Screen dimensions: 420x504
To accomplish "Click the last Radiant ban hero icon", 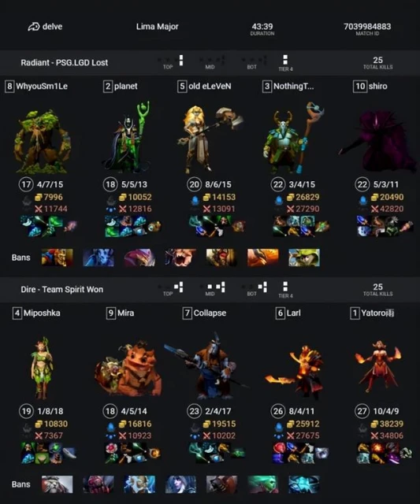I will [304, 258].
